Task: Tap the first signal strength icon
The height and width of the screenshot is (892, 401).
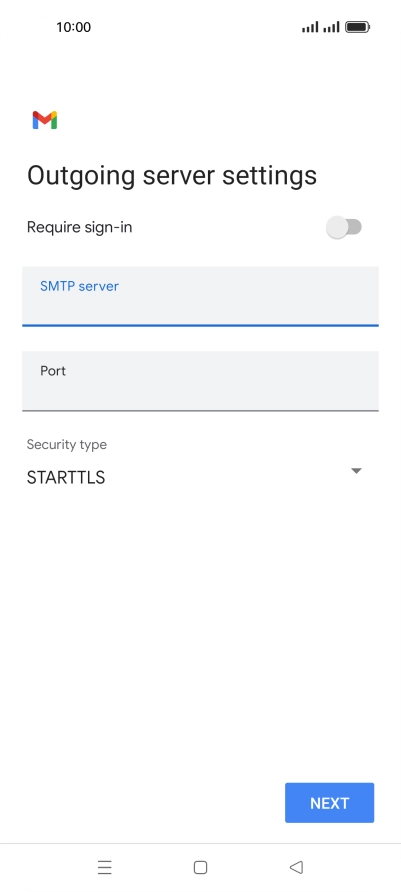Action: click(310, 27)
